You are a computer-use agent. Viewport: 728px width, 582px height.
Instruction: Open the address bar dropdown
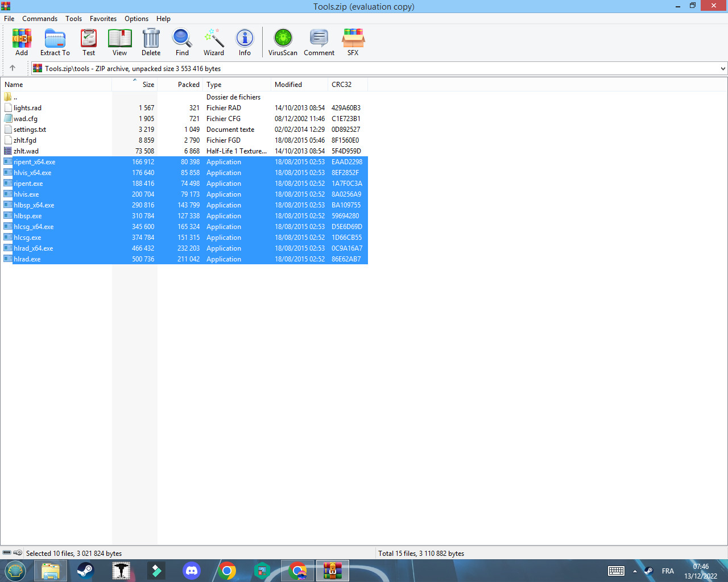point(723,68)
